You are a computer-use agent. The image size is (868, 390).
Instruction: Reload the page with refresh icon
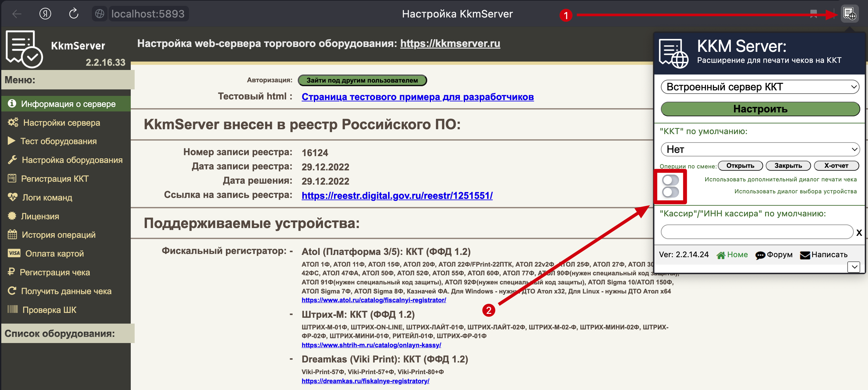73,14
